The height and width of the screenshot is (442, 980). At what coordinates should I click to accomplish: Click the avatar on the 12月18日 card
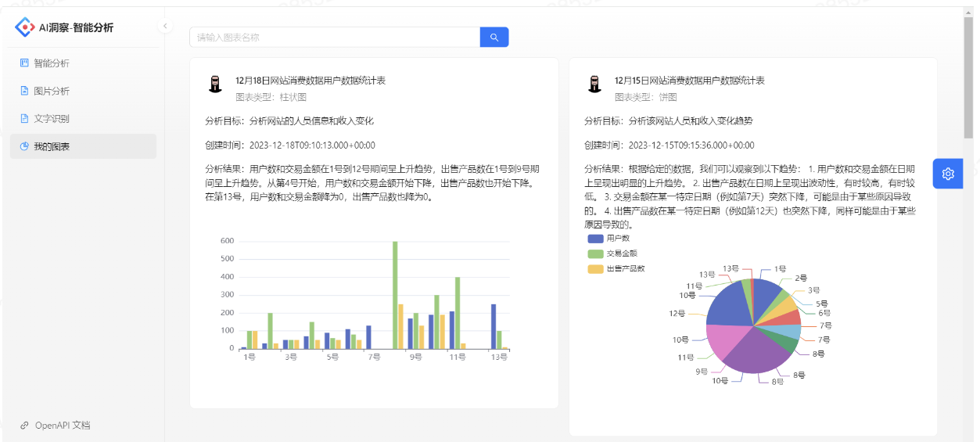coord(215,84)
